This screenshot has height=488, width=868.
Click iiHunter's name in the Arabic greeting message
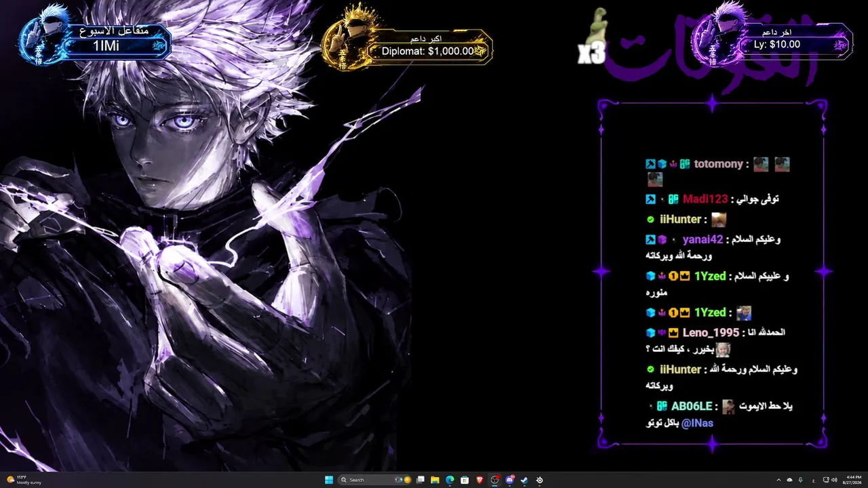(680, 369)
